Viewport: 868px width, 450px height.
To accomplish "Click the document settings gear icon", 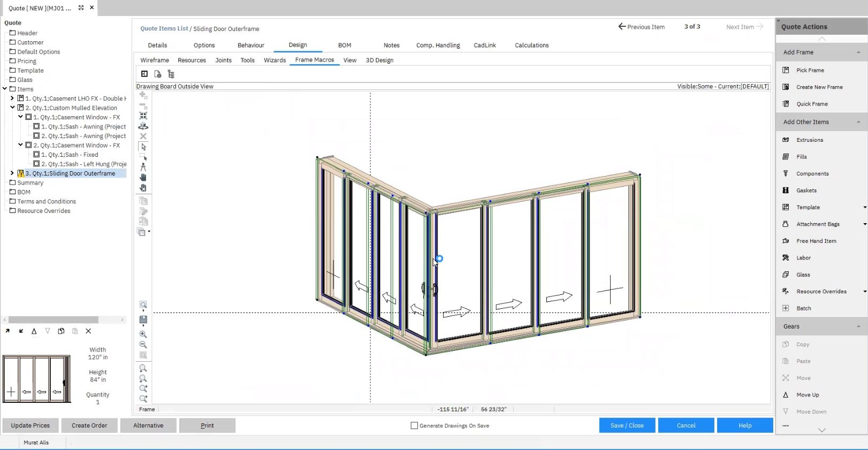I will click(158, 74).
